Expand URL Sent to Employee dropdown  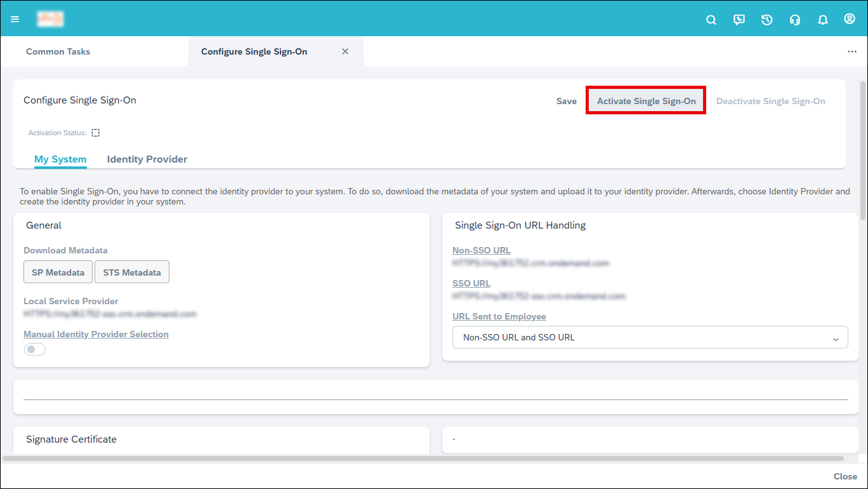(650, 338)
